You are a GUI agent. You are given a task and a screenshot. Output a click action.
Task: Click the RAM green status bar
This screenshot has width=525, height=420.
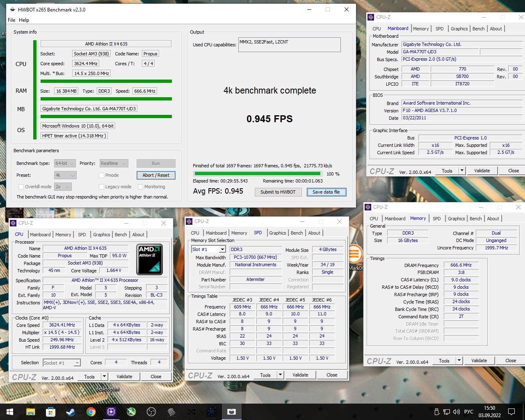(106, 99)
